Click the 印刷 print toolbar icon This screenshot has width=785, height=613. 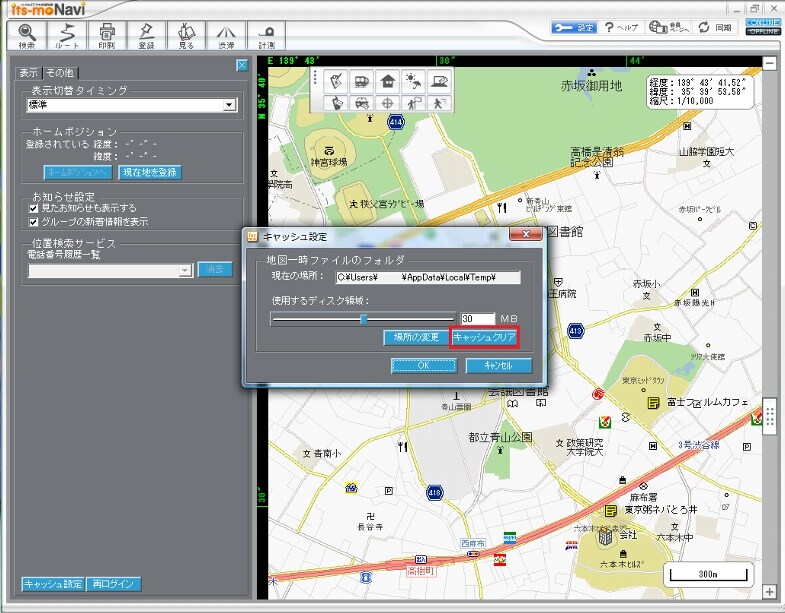(107, 36)
